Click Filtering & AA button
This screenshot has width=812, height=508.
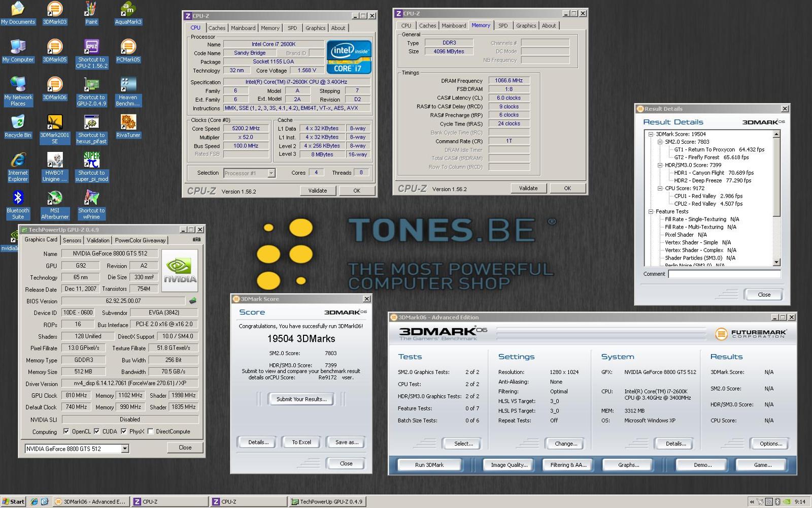pos(568,465)
